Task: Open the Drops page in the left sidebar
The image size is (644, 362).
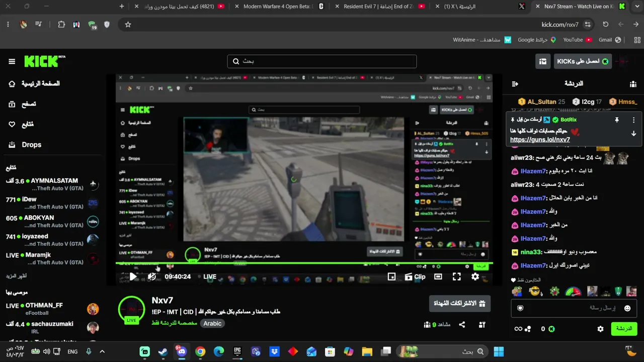Action: [25, 145]
